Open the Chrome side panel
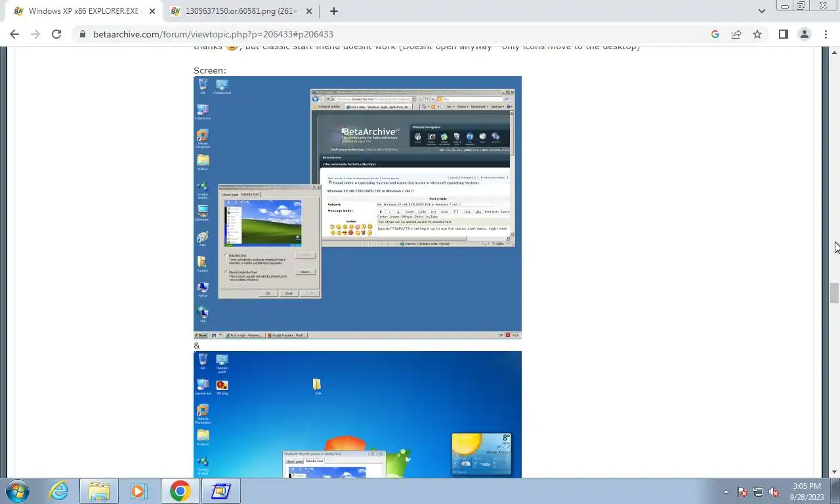Image resolution: width=840 pixels, height=504 pixels. click(783, 34)
